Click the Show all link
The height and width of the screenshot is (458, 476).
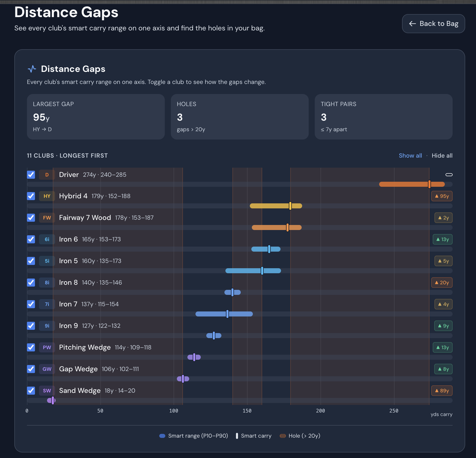click(x=410, y=156)
